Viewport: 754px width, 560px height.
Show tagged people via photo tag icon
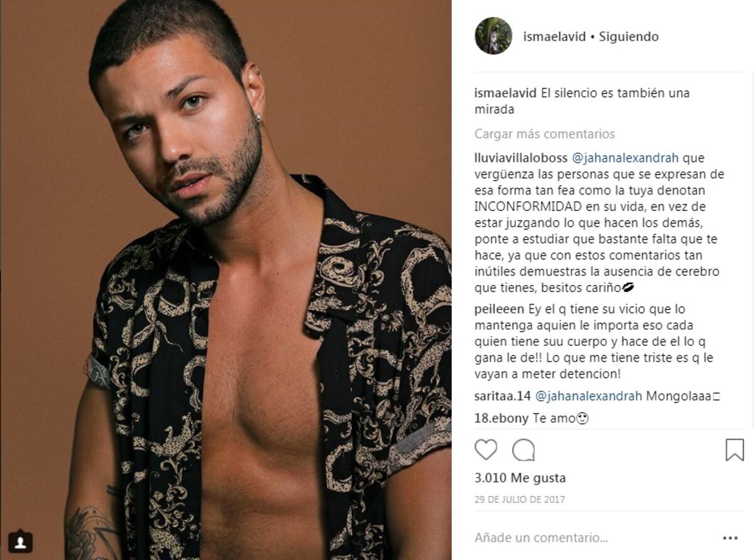point(21,541)
